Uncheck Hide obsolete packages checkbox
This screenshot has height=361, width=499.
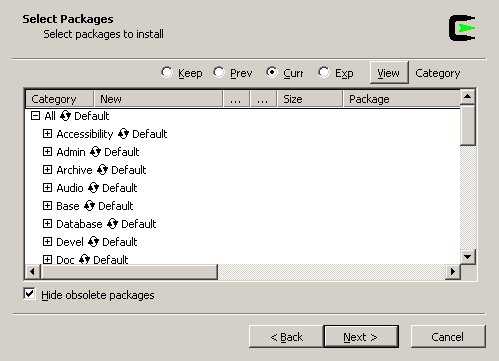point(29,294)
